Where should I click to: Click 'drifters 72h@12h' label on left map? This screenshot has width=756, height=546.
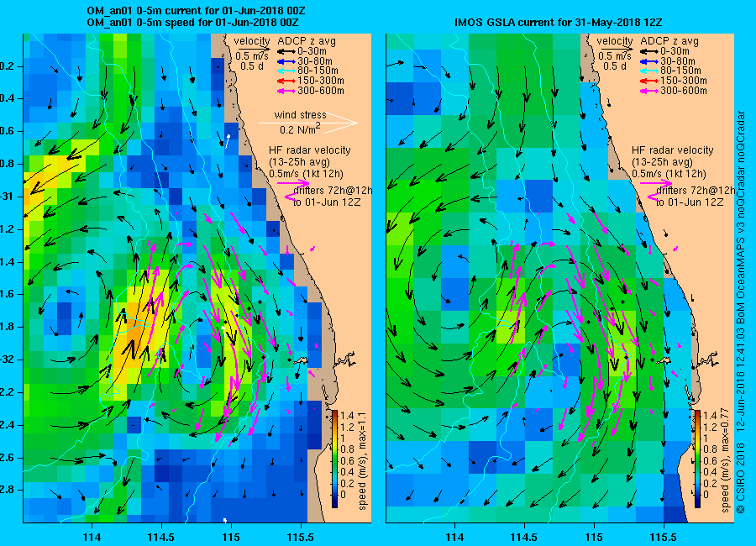tap(333, 191)
